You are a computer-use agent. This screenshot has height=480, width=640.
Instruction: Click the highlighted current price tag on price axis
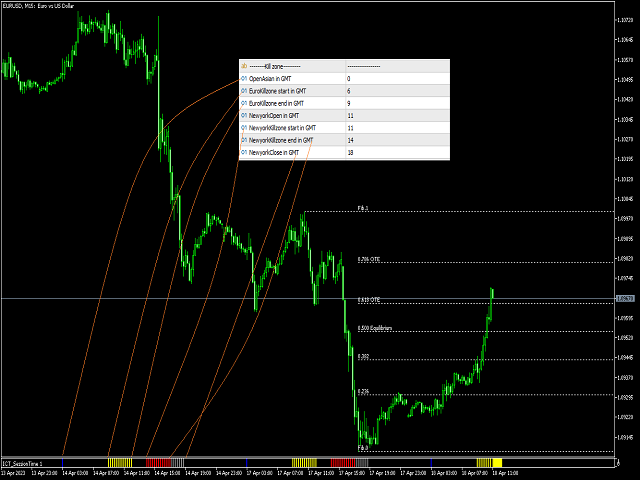coord(624,299)
